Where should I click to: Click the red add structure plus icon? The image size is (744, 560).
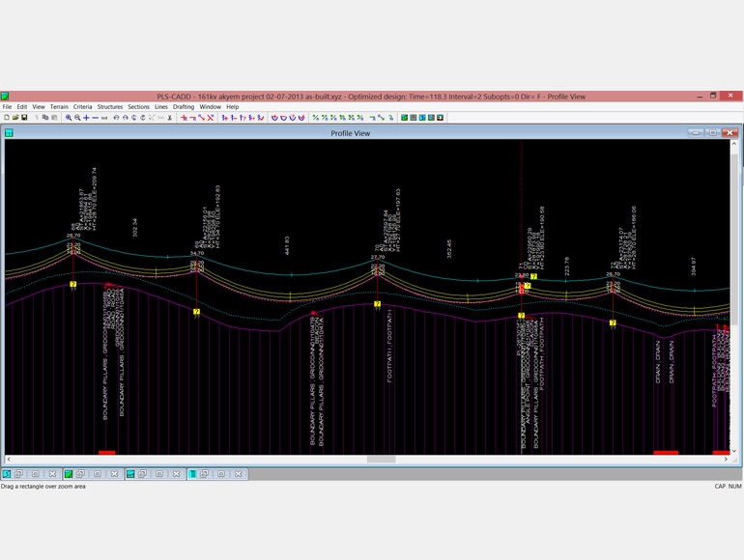pyautogui.click(x=185, y=118)
